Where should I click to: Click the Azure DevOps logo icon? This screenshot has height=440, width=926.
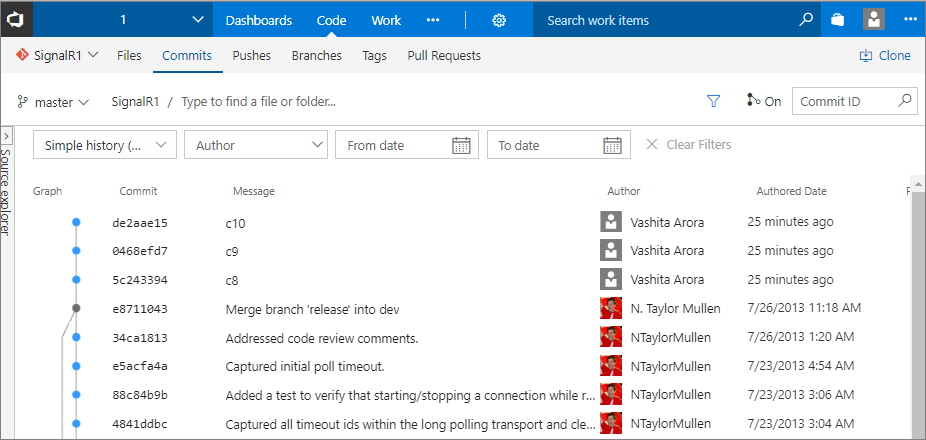pyautogui.click(x=16, y=19)
